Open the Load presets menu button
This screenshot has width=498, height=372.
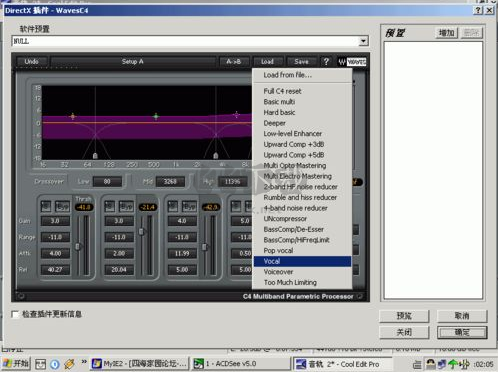coord(267,62)
